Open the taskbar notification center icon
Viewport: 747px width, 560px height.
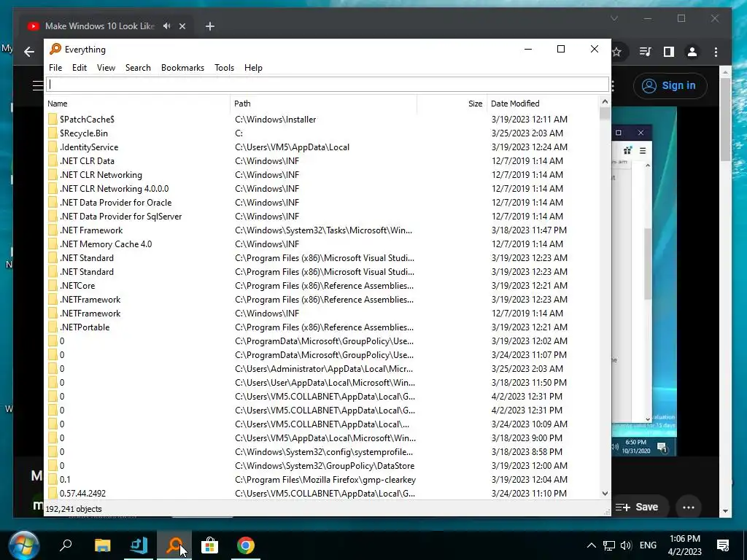point(723,545)
